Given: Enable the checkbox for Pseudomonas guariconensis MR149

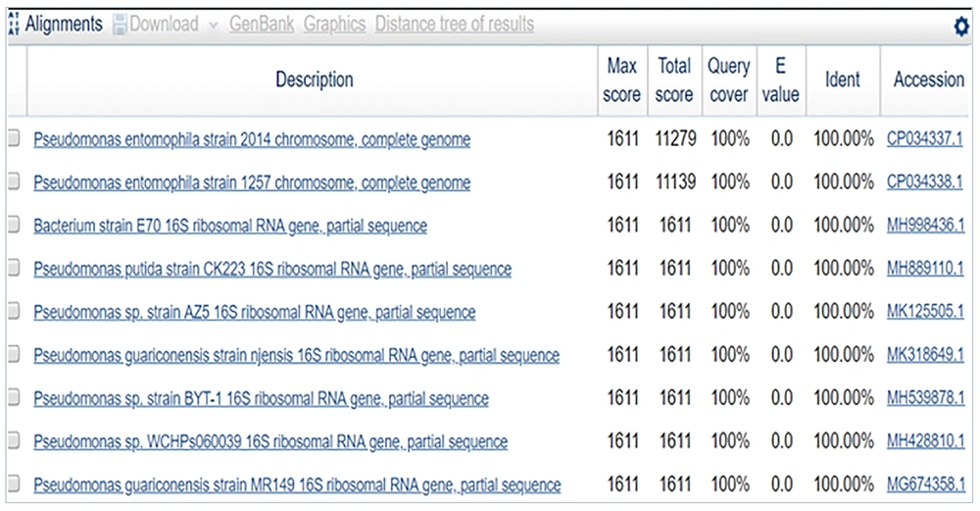Looking at the screenshot, I should click(x=14, y=485).
